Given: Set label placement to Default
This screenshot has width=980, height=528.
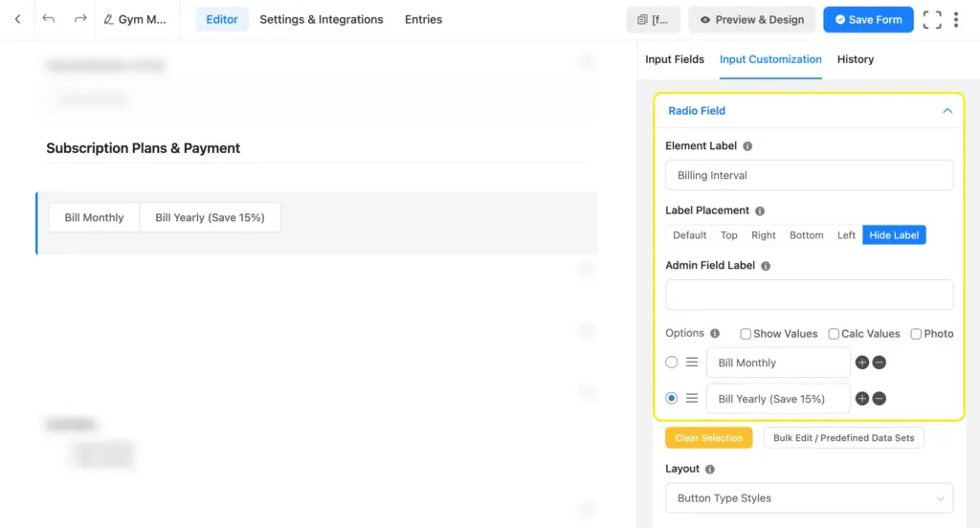Looking at the screenshot, I should pyautogui.click(x=689, y=235).
